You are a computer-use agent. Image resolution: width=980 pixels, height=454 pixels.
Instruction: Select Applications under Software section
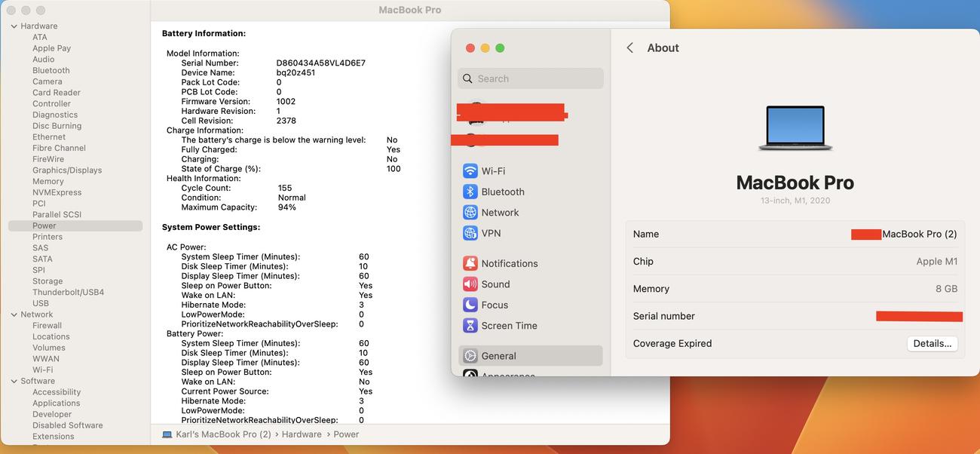tap(57, 403)
